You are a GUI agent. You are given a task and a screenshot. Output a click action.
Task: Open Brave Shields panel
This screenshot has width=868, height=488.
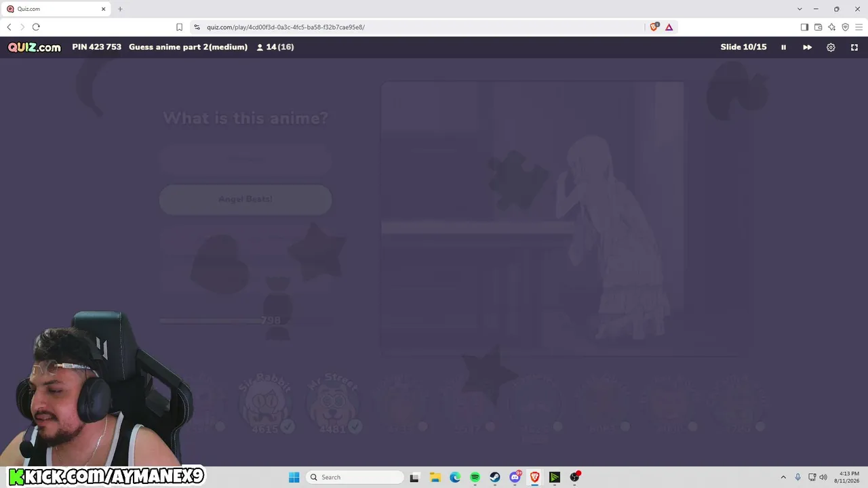pos(654,27)
